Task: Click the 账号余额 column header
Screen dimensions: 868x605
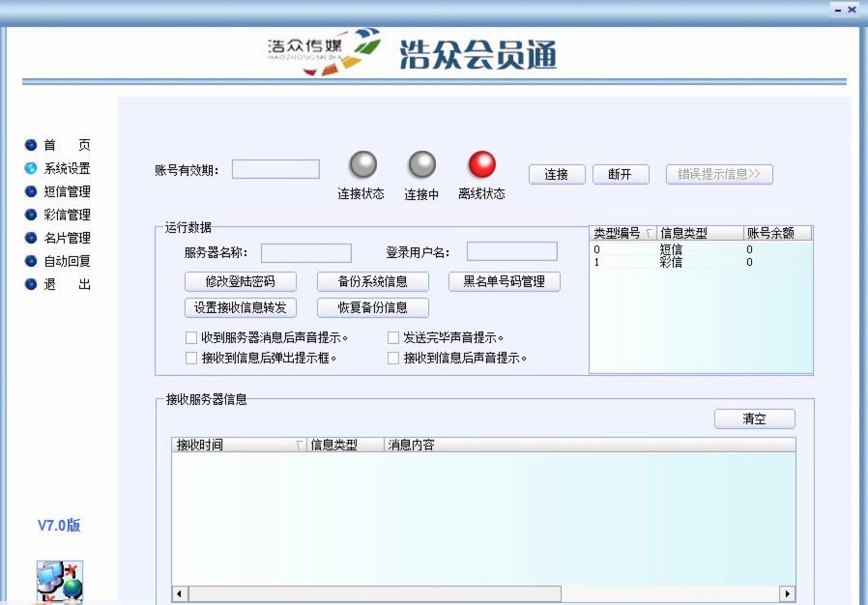Action: coord(777,233)
